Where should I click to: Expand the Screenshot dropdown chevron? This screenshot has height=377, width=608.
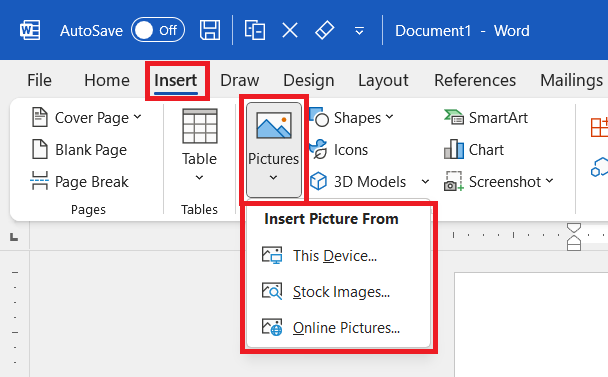pos(549,180)
